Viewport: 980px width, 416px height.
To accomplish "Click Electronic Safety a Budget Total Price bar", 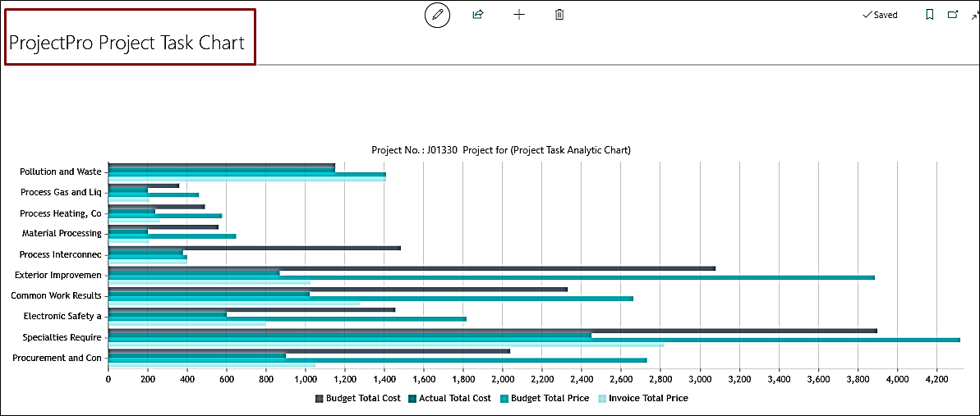I will click(288, 318).
